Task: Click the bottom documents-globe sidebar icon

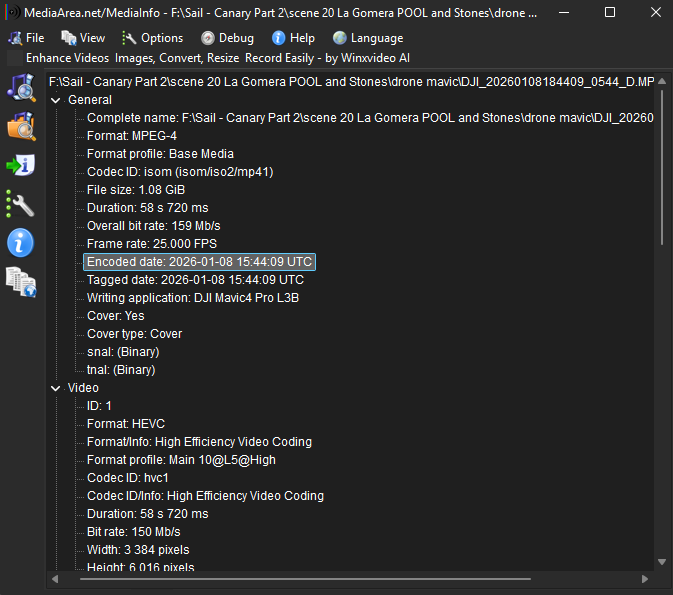Action: pyautogui.click(x=21, y=282)
